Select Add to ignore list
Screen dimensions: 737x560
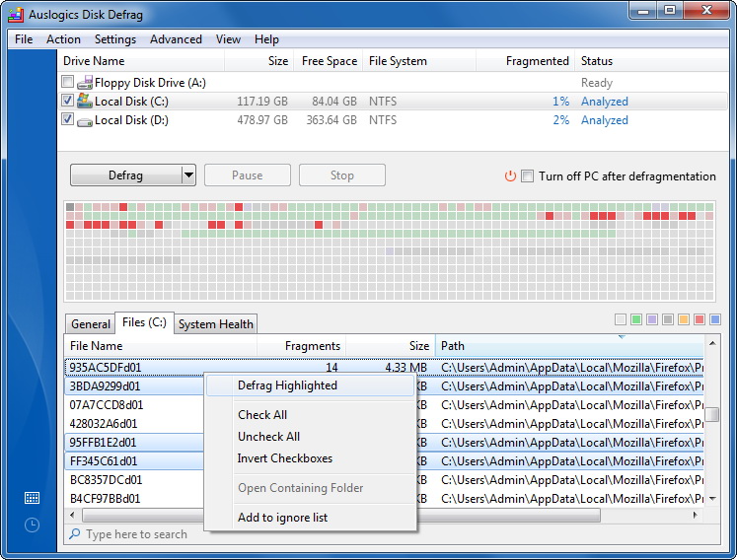pos(282,518)
